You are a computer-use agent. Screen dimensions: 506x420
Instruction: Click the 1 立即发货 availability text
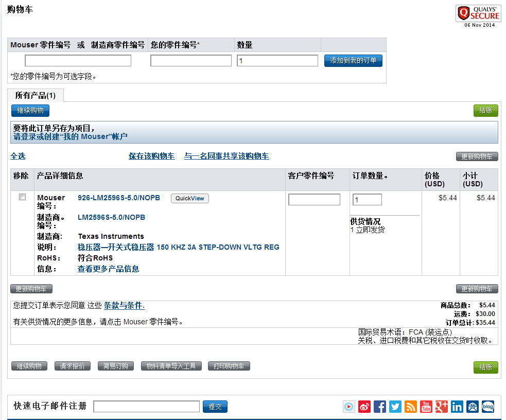click(x=368, y=230)
